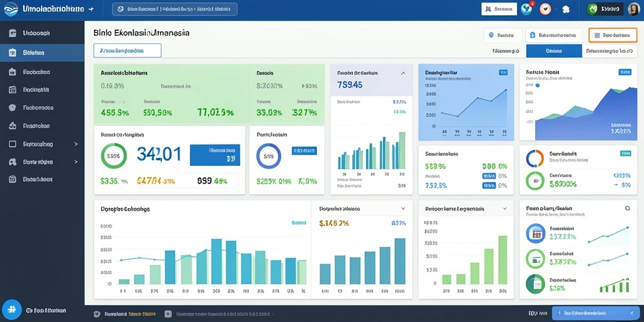Click the small blue badge beside the blue ring
This screenshot has height=322, width=644.
304,151
